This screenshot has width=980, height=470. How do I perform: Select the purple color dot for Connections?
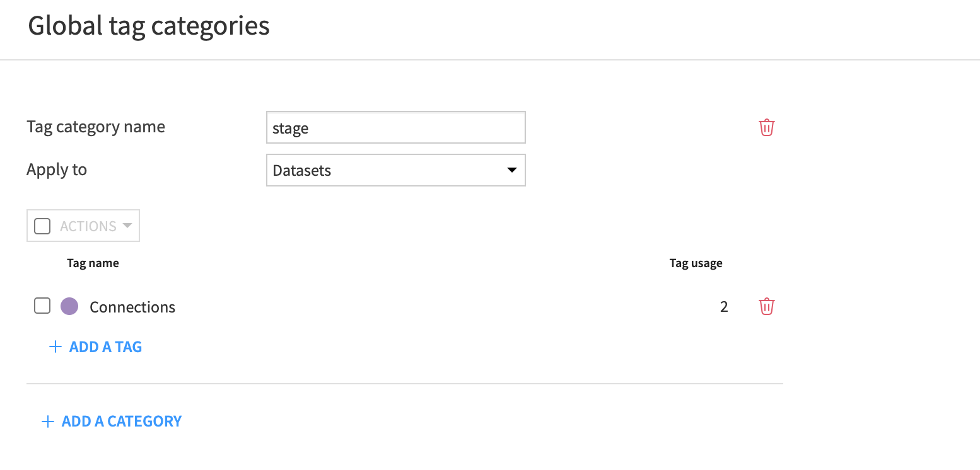[69, 306]
